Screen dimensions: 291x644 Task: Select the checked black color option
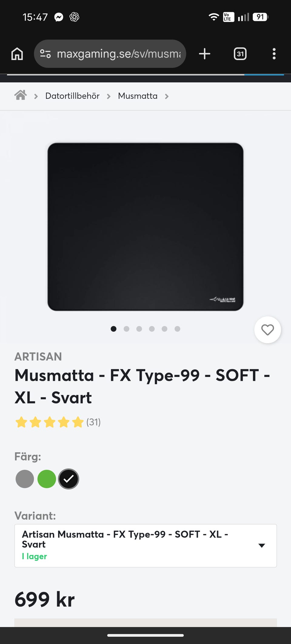point(69,479)
